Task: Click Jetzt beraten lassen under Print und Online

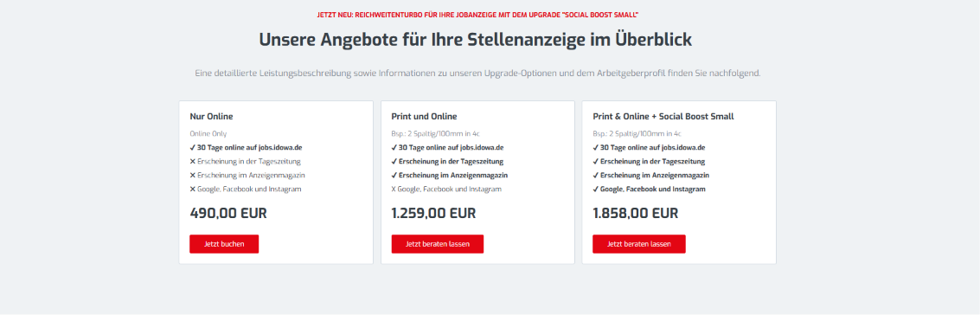Action: (x=438, y=244)
